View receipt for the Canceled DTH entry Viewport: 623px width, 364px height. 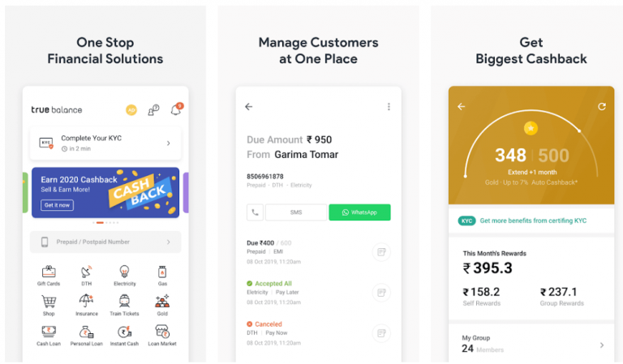(381, 333)
